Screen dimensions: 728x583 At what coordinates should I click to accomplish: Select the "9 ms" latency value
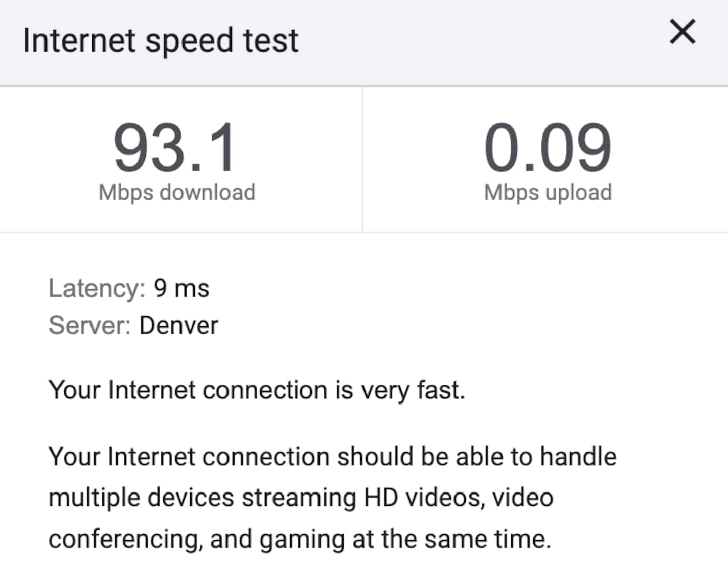click(x=181, y=289)
